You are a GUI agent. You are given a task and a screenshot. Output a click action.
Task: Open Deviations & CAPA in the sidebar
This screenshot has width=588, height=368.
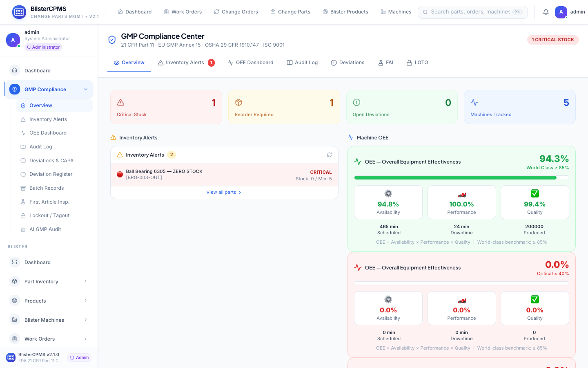point(54,161)
